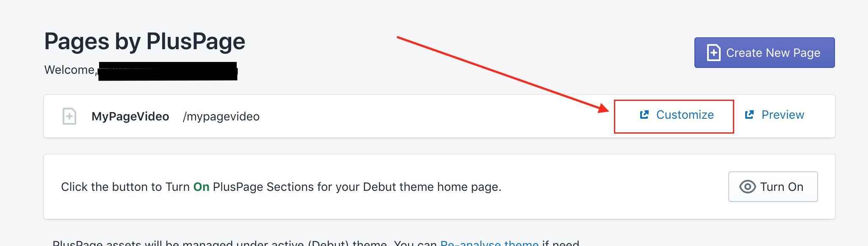Screen dimensions: 868x246
Task: Click the Turn On instruction sentence
Action: (339, 187)
